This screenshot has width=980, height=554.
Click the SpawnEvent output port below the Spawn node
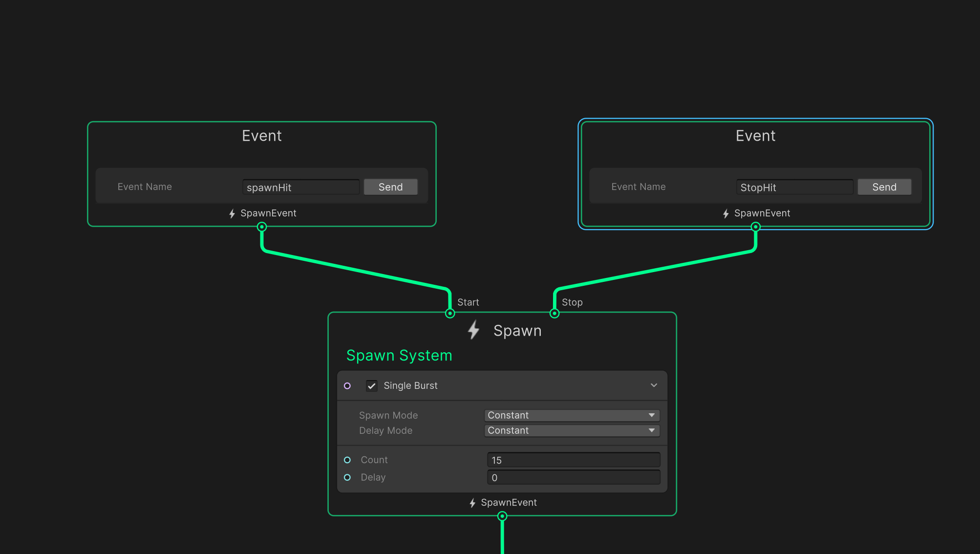point(502,515)
